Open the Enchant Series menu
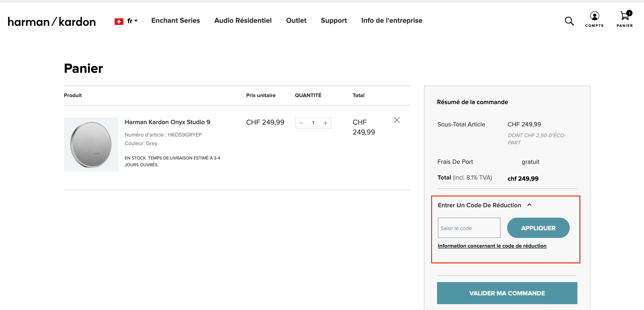 tap(176, 21)
